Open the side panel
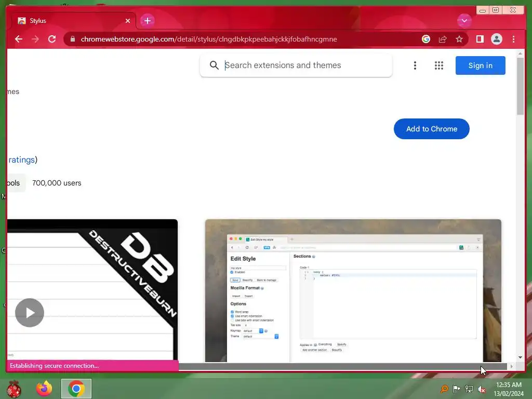Image resolution: width=532 pixels, height=399 pixels. (x=480, y=39)
